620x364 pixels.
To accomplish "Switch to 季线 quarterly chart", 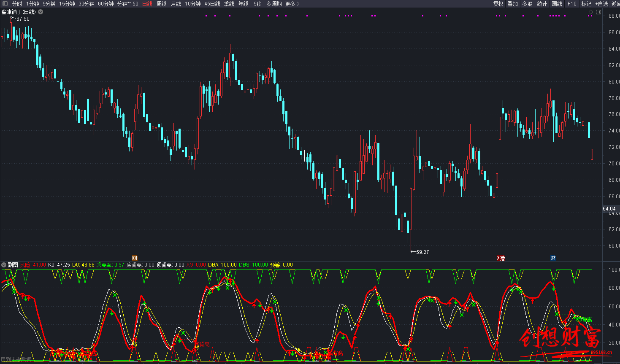I will click(x=229, y=4).
